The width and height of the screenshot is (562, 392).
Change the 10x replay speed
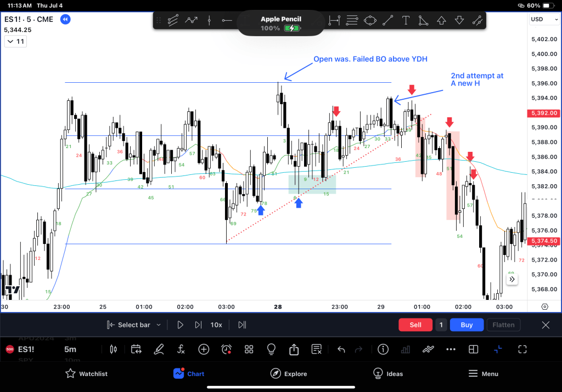pos(216,325)
